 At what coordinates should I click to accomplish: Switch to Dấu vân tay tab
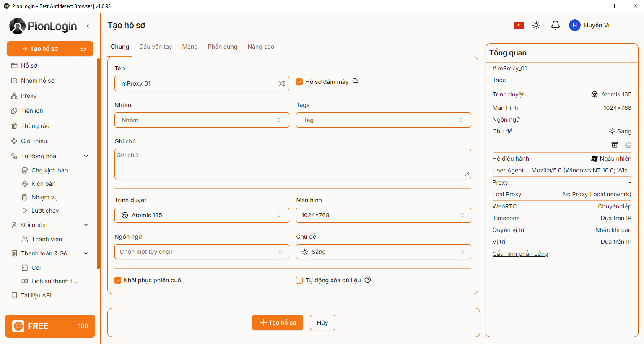(x=156, y=47)
